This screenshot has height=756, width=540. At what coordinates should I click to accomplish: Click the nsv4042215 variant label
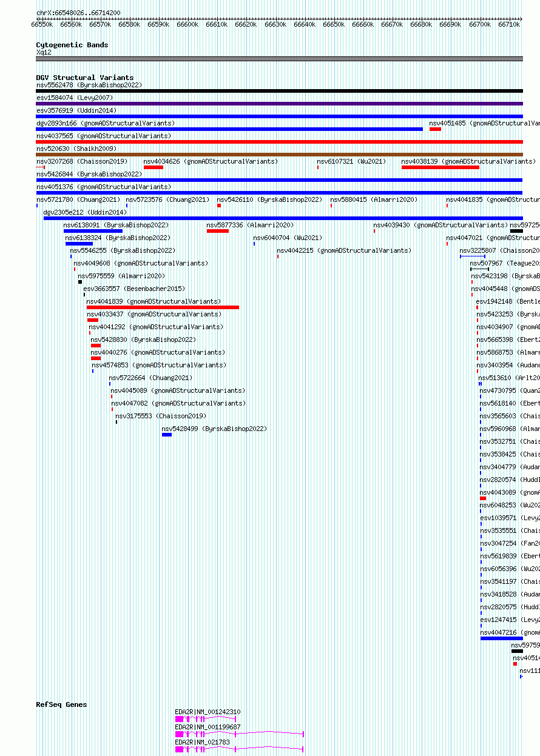(344, 250)
